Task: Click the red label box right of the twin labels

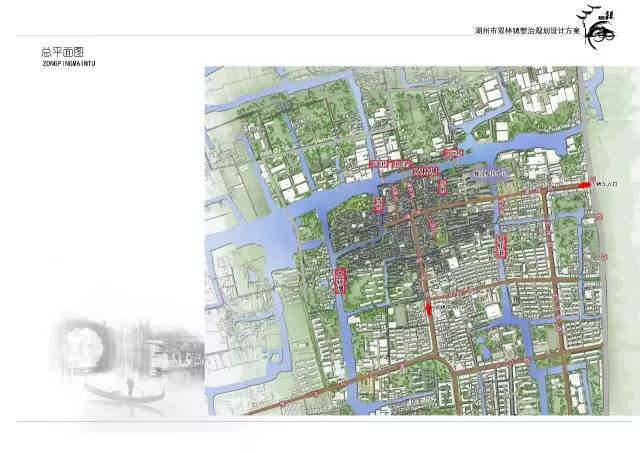Action: pos(426,171)
